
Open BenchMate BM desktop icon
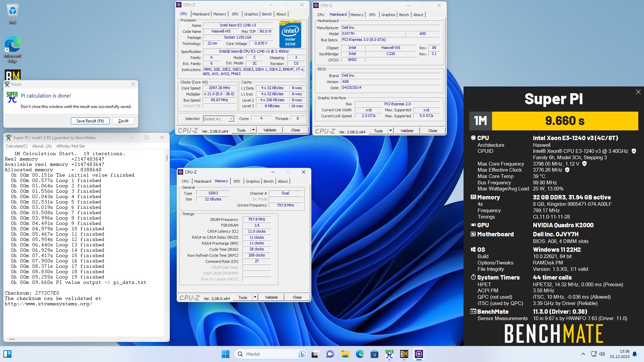tap(13, 74)
